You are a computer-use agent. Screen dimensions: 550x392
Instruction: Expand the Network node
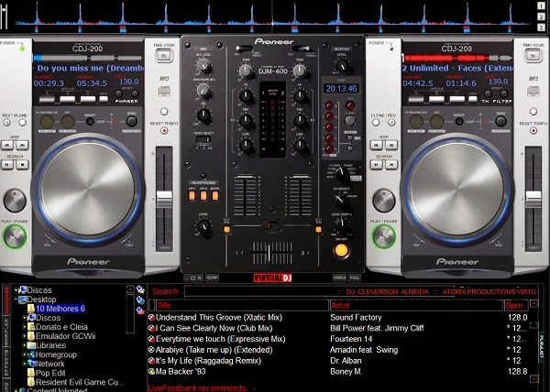[x=25, y=364]
